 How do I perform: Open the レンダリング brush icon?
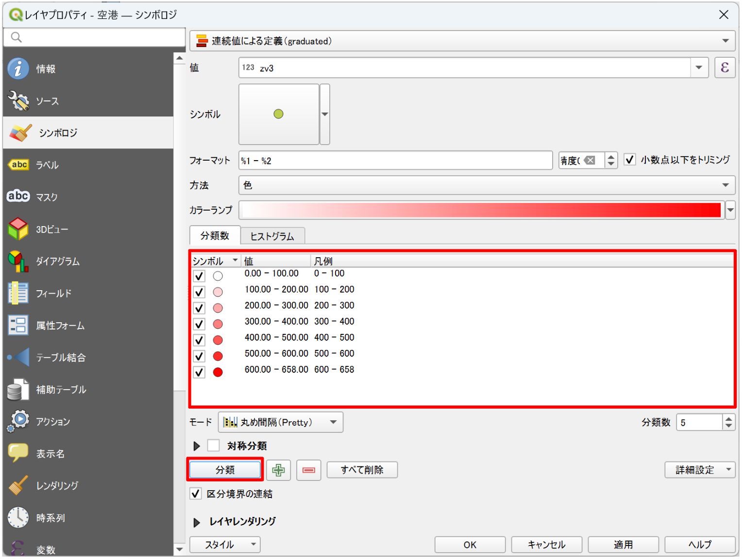click(x=18, y=485)
